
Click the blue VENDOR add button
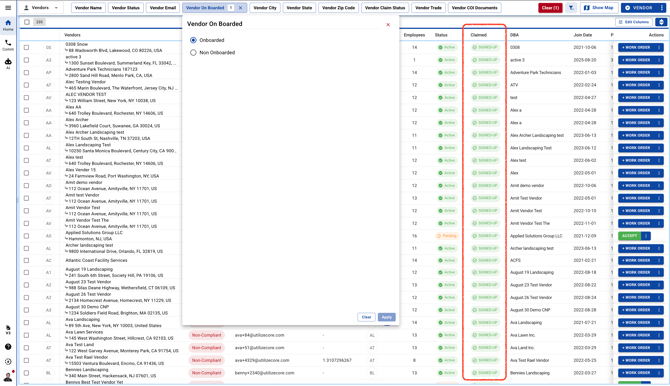coord(639,8)
